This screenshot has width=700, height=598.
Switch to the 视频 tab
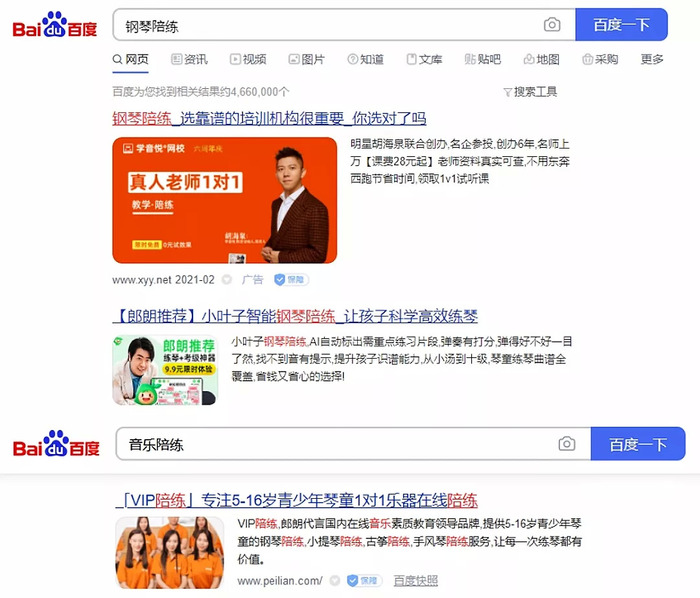click(248, 59)
